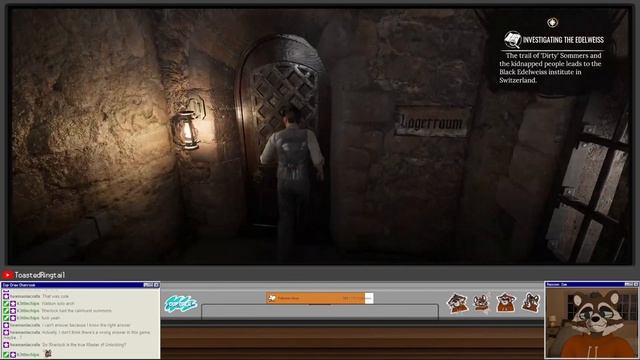Click the icon inside the orange goal bar
This screenshot has width=640, height=360.
click(x=272, y=298)
